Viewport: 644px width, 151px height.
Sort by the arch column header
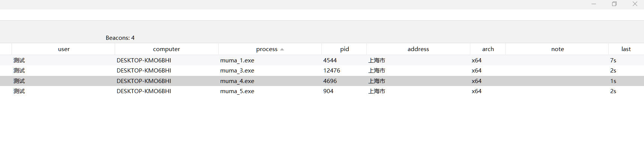coord(488,49)
